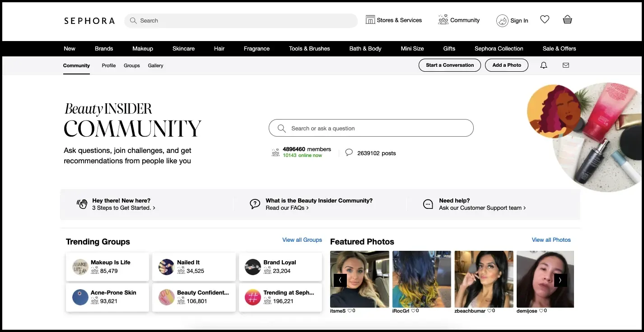Open Read our FAQs link
644x332 pixels.
tap(287, 208)
